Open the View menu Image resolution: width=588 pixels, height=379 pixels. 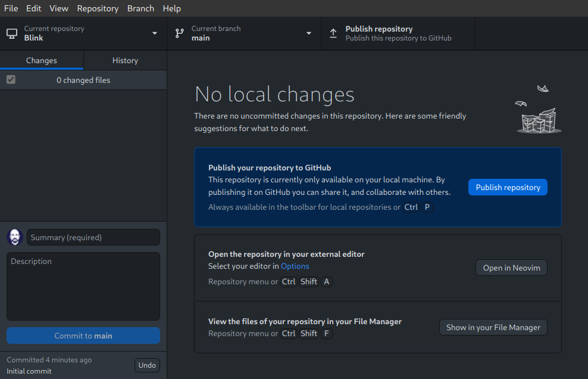(59, 8)
